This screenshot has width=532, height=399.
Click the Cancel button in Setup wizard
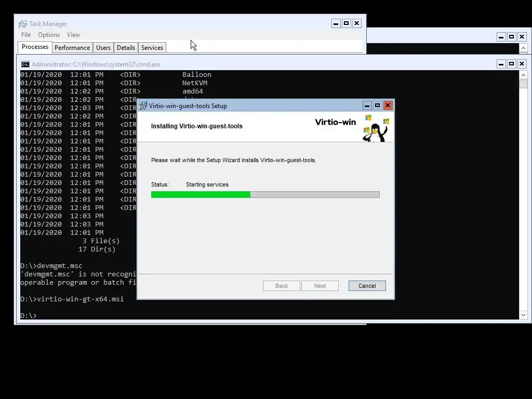coord(367,286)
